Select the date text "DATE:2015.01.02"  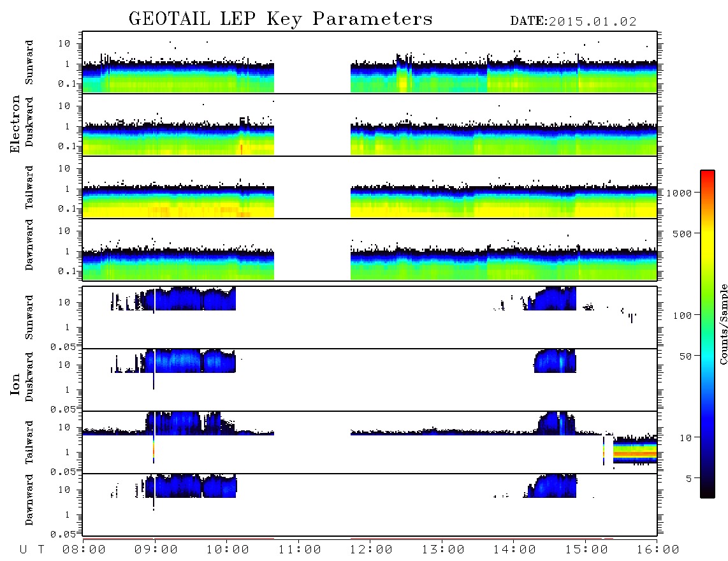click(573, 22)
